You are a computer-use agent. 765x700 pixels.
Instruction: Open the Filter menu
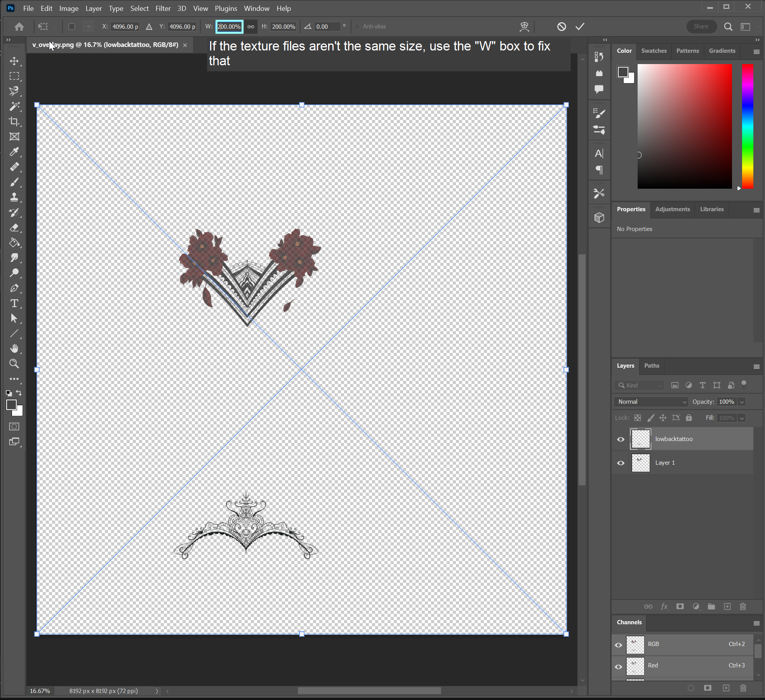click(163, 8)
